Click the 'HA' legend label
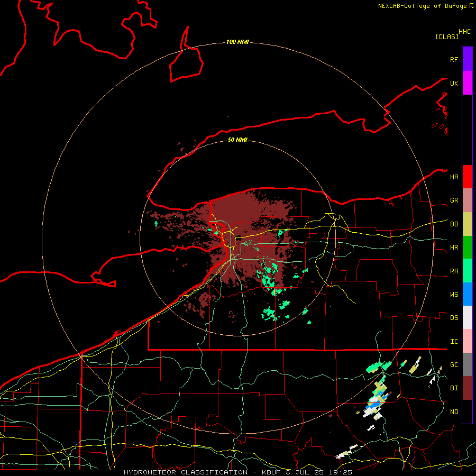 (x=454, y=177)
